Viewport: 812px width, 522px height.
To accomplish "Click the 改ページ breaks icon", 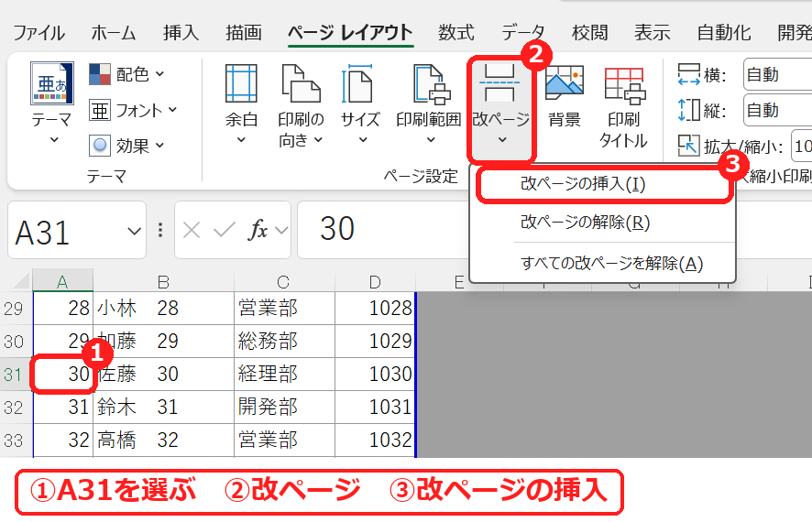I will coord(499,82).
